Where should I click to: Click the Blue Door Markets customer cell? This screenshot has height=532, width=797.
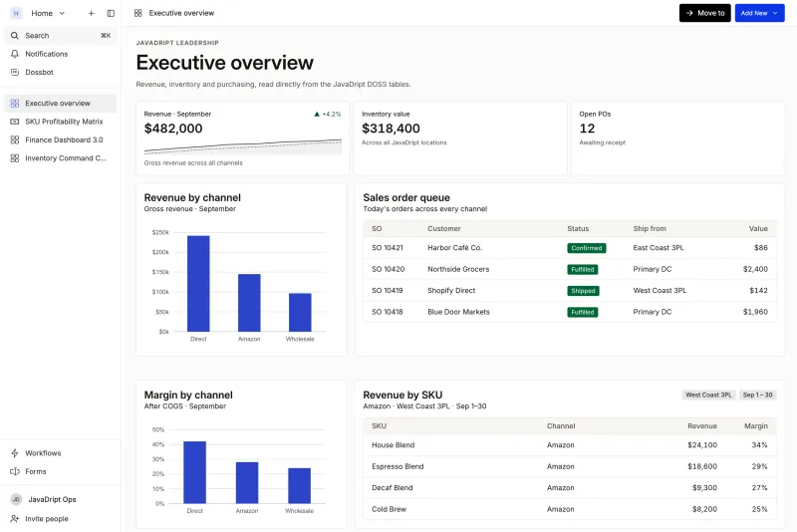coord(458,312)
